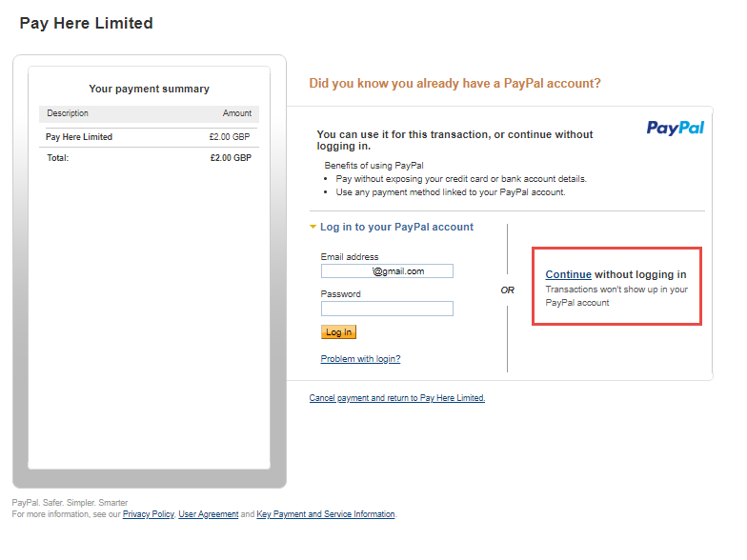Click the Amount column header
The height and width of the screenshot is (560, 747).
point(237,113)
